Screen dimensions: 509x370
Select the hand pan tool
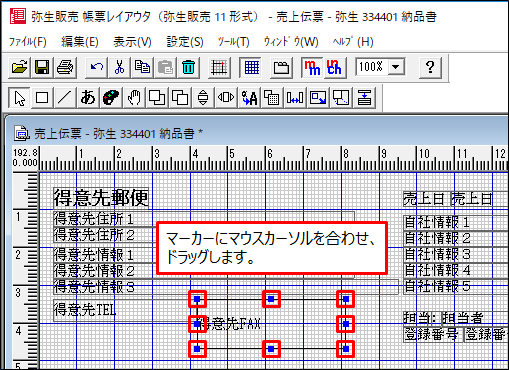[x=134, y=98]
